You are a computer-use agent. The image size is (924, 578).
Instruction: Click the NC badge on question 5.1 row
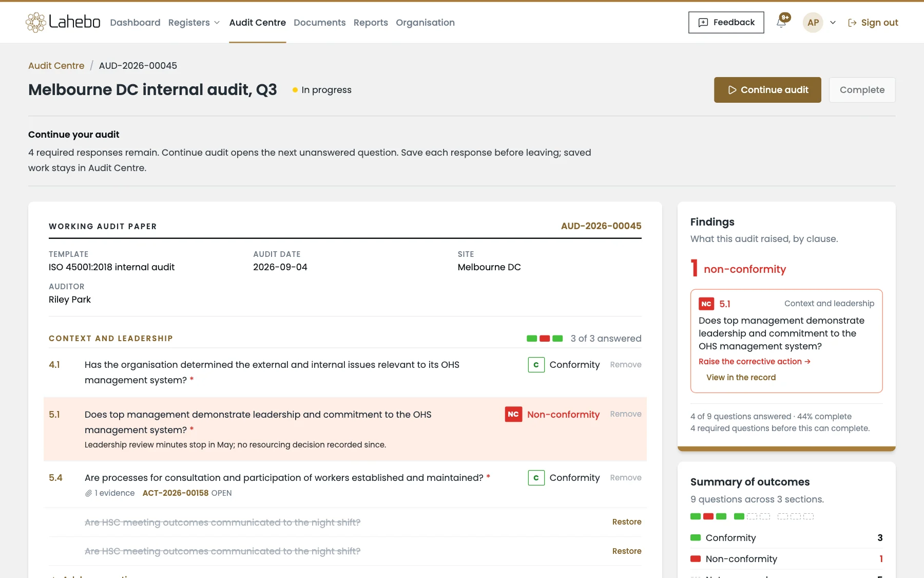click(x=513, y=414)
